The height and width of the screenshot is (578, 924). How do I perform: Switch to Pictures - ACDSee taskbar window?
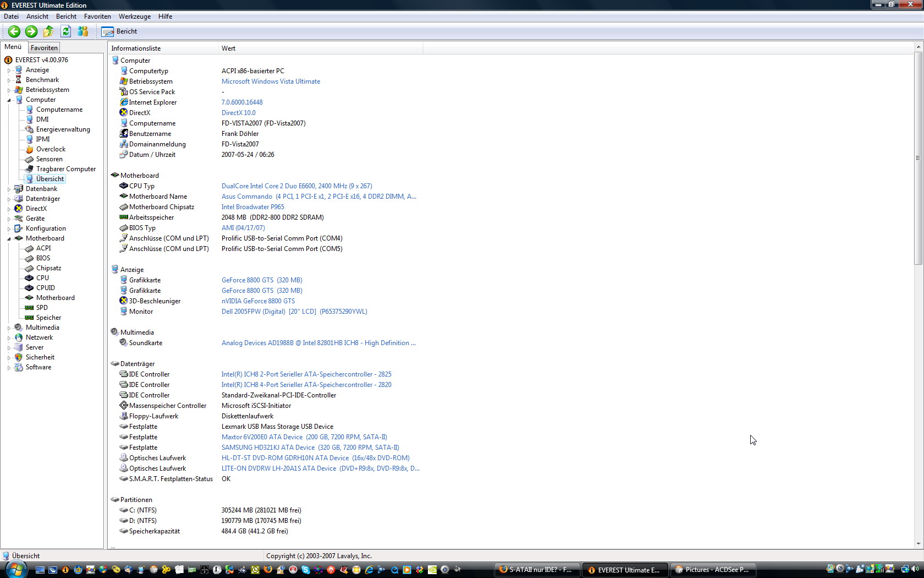click(x=713, y=570)
